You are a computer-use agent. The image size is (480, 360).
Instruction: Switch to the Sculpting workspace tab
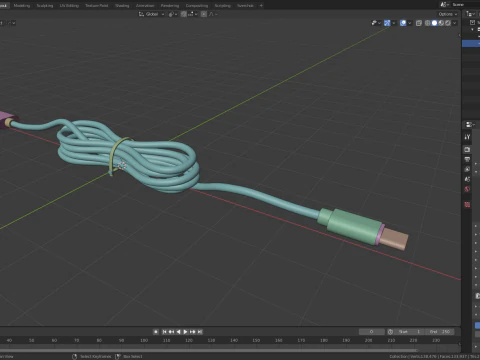point(45,5)
